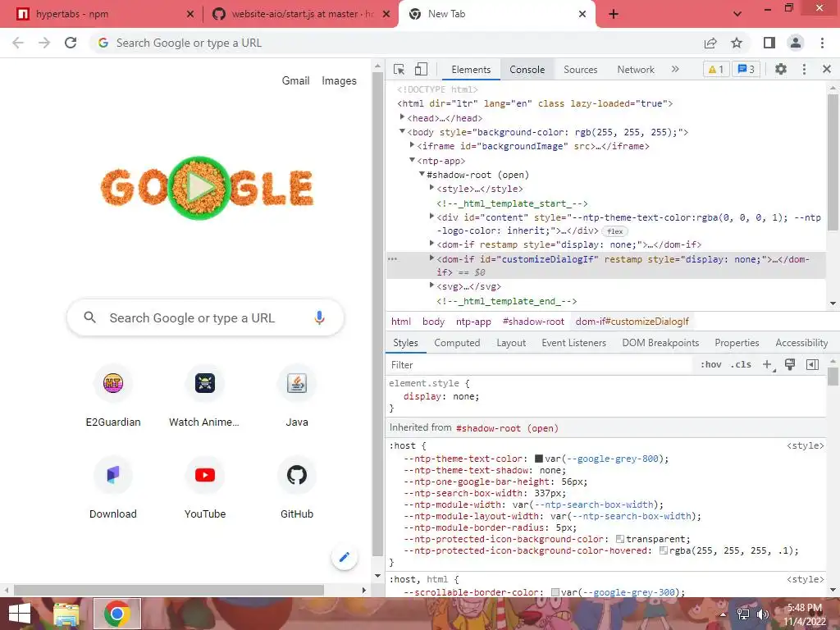
Task: Switch to the Elements tab
Action: [x=471, y=70]
